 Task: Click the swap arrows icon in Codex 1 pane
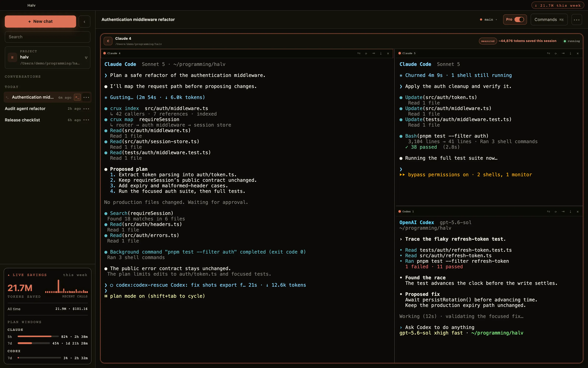(548, 211)
